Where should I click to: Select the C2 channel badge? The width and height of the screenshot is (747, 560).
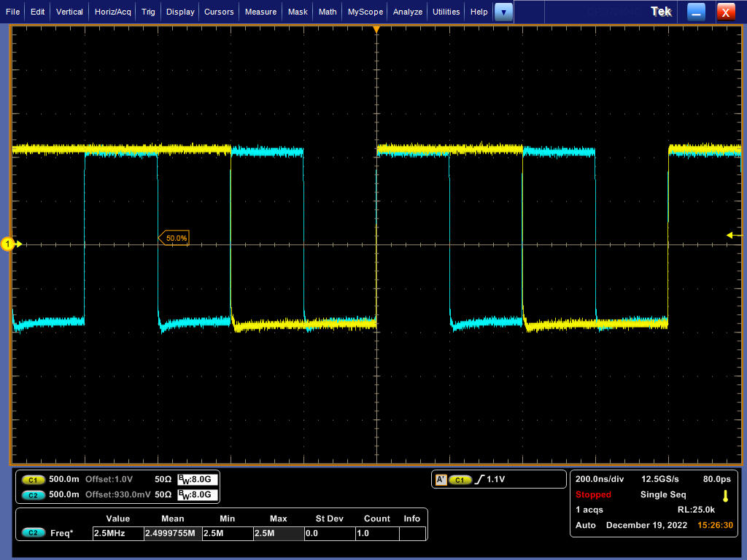(32, 494)
